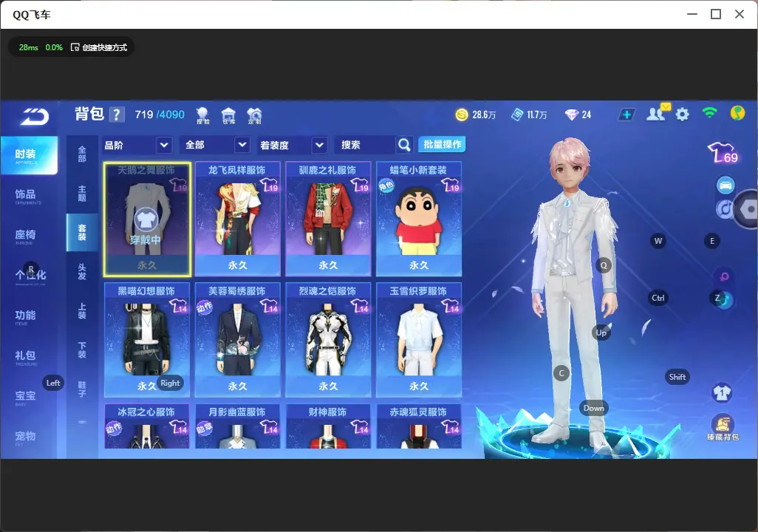Open the 饰品 ornaments tab
Screen dimensions: 758x532
[x=29, y=195]
